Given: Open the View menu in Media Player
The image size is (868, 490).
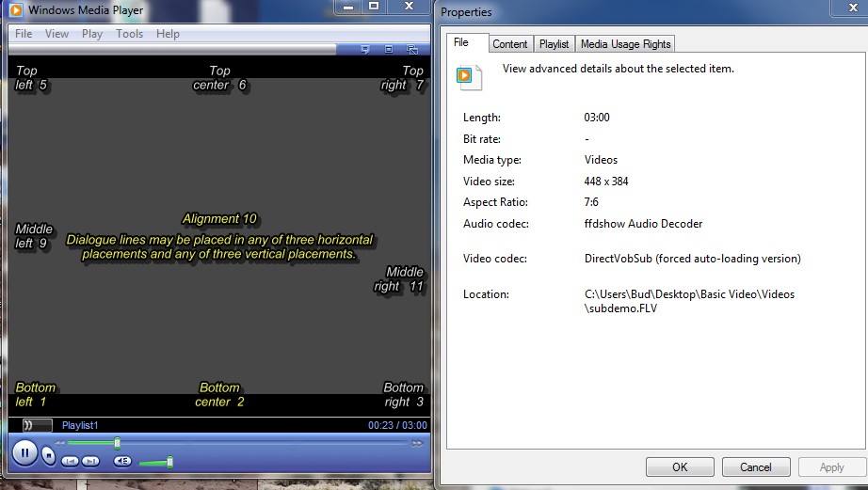Looking at the screenshot, I should 56,34.
